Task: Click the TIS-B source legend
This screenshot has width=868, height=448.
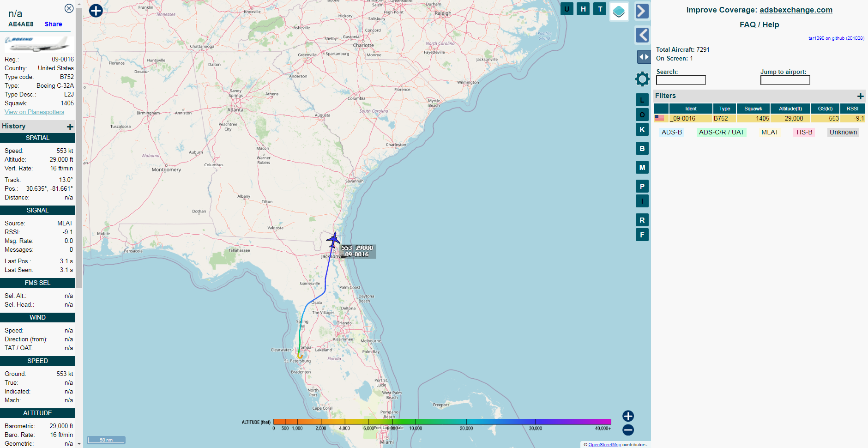Action: coord(804,132)
